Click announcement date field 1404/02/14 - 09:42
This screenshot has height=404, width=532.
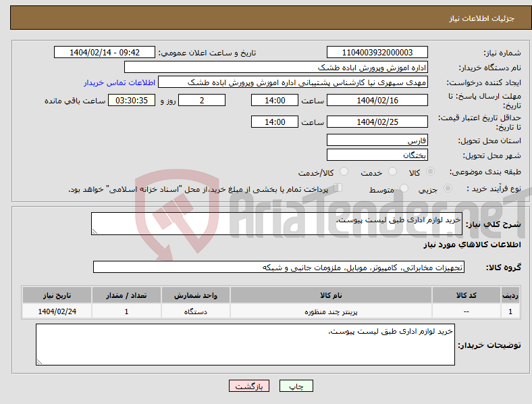point(105,52)
